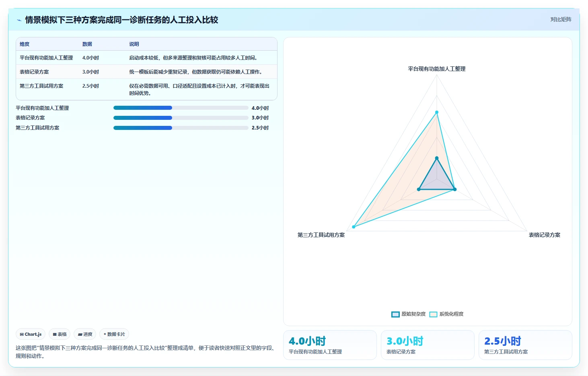
Task: Select the 进度 tag chip
Action: [x=85, y=334]
